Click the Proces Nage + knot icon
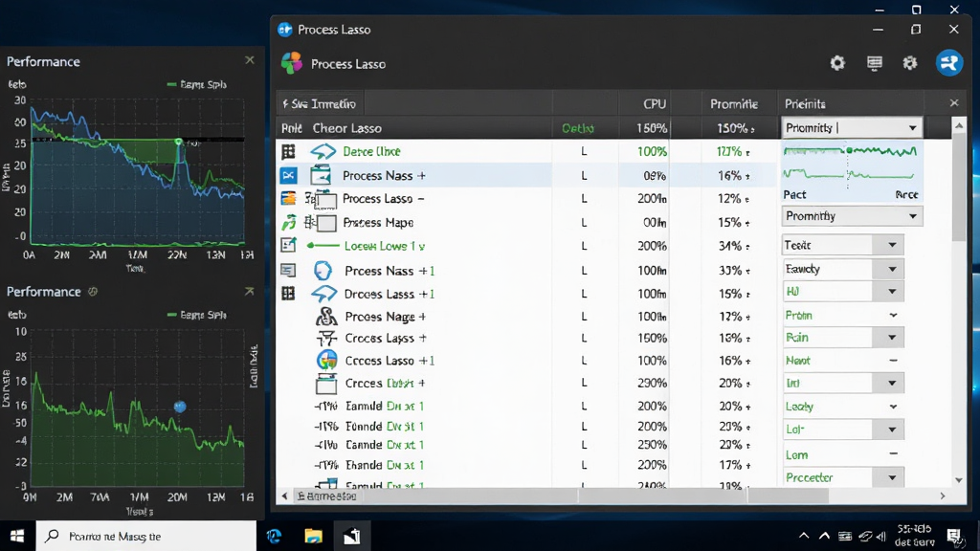 click(x=325, y=317)
